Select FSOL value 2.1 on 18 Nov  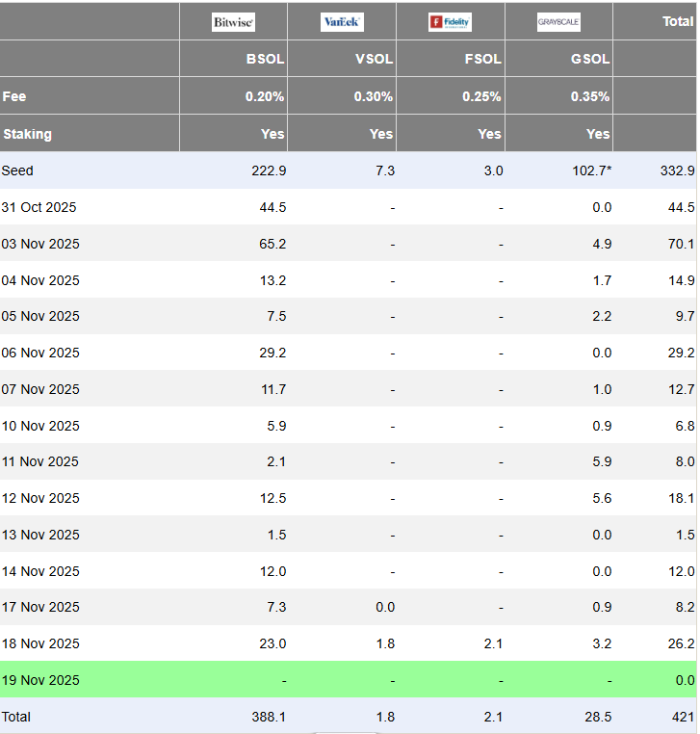click(x=491, y=643)
